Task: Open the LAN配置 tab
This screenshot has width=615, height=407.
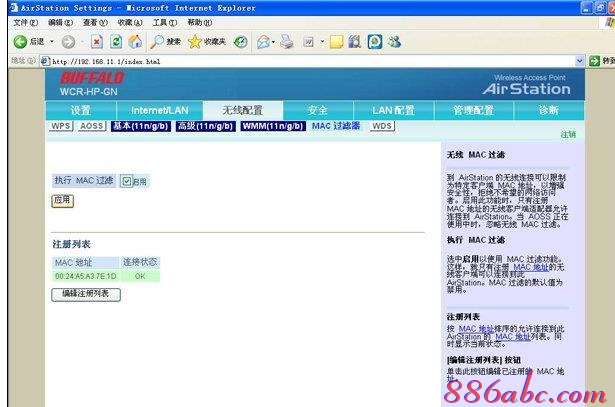Action: pyautogui.click(x=393, y=111)
